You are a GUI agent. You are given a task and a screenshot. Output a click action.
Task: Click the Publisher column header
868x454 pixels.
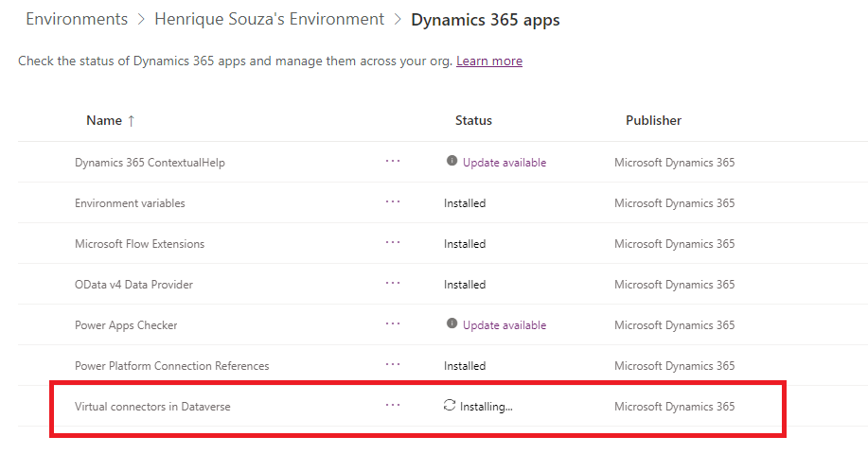[653, 120]
